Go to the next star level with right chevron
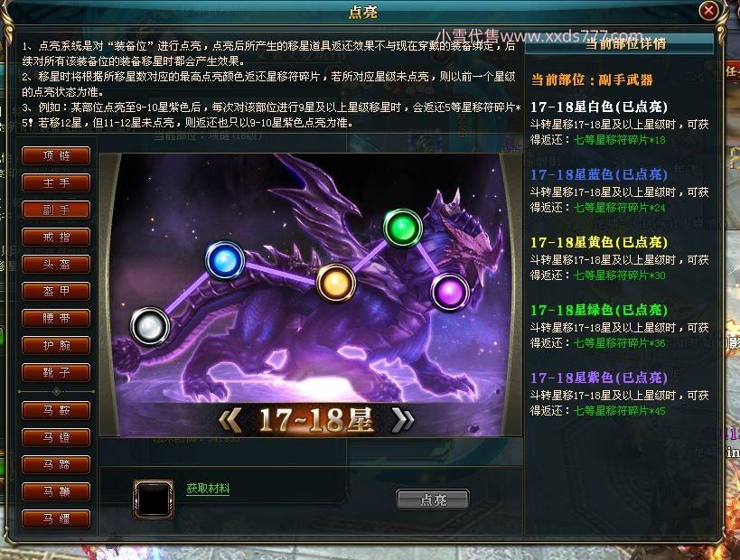Image resolution: width=740 pixels, height=560 pixels. point(404,419)
